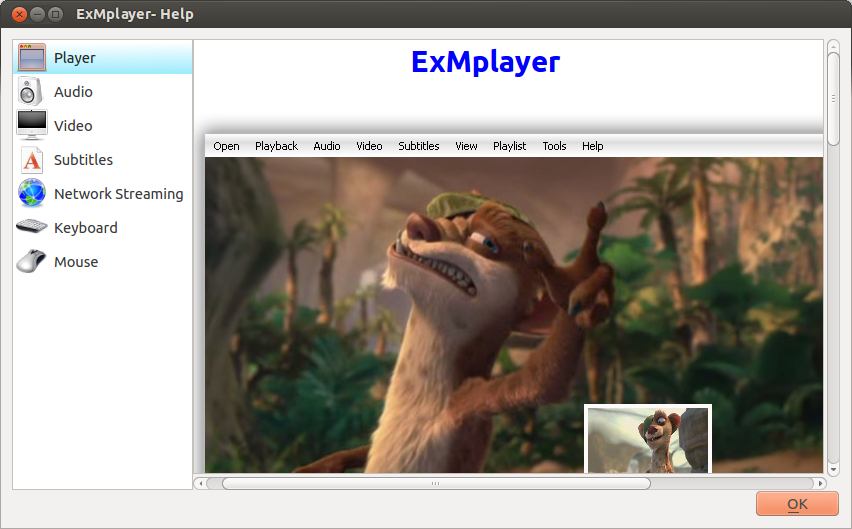Click the Audio speaker icon
Image resolution: width=852 pixels, height=529 pixels.
pos(30,91)
